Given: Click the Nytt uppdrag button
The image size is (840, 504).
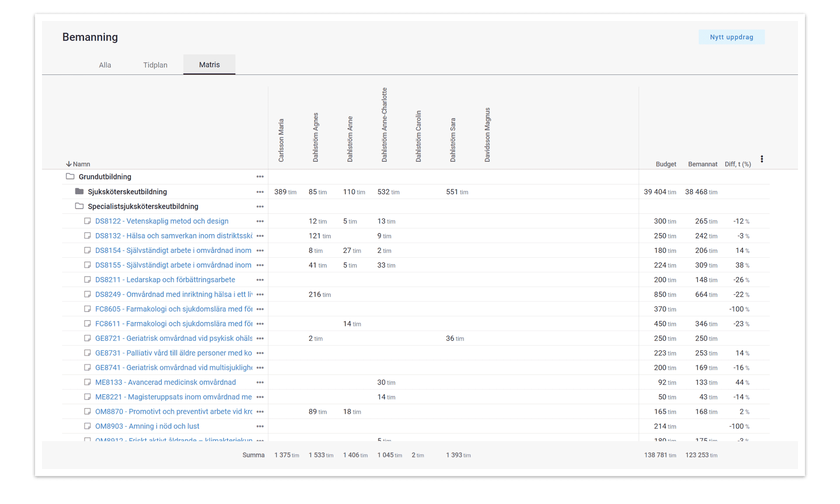Looking at the screenshot, I should [x=731, y=37].
